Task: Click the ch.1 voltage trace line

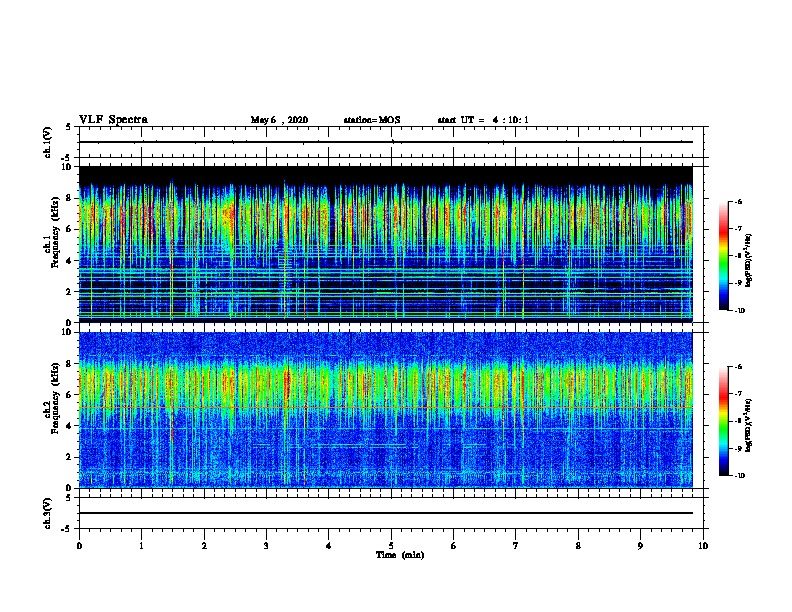Action: click(386, 142)
